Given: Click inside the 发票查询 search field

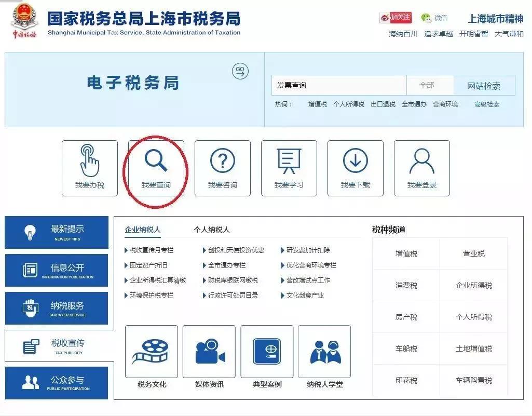Looking at the screenshot, I should point(337,85).
